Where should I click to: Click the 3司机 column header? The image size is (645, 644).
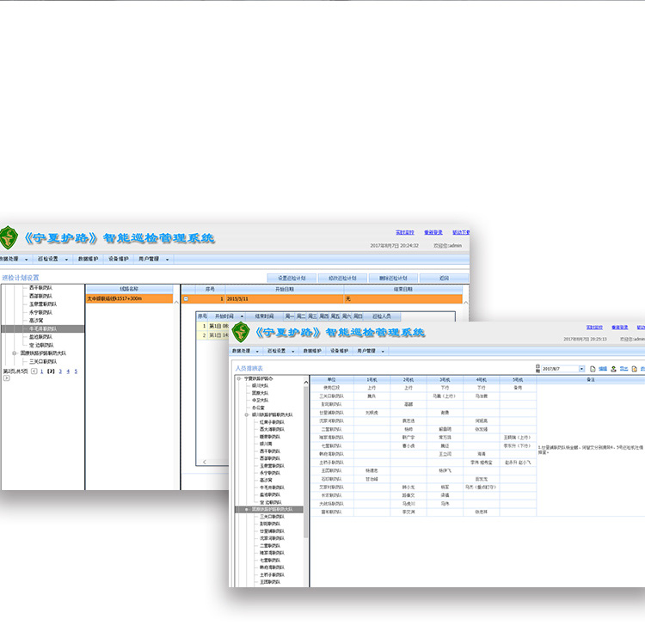pos(445,380)
